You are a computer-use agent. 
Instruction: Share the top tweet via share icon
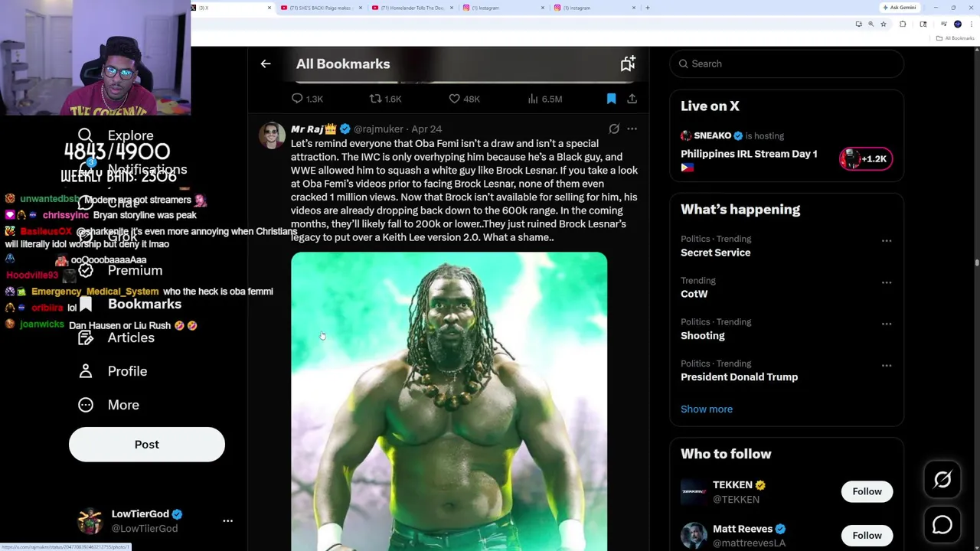632,99
